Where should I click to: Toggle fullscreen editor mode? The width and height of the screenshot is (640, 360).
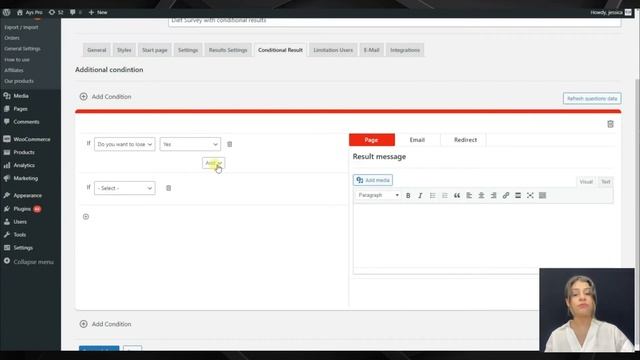[x=530, y=196]
